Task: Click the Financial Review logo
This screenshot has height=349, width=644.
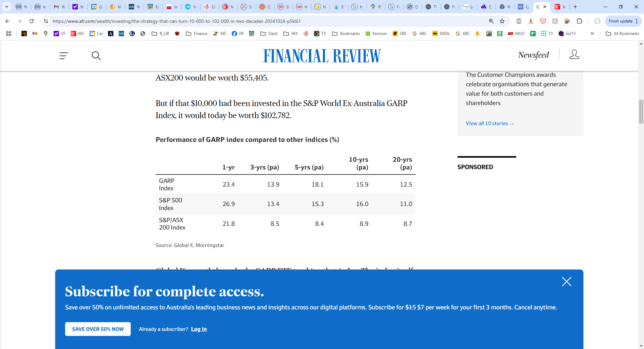Action: click(322, 56)
